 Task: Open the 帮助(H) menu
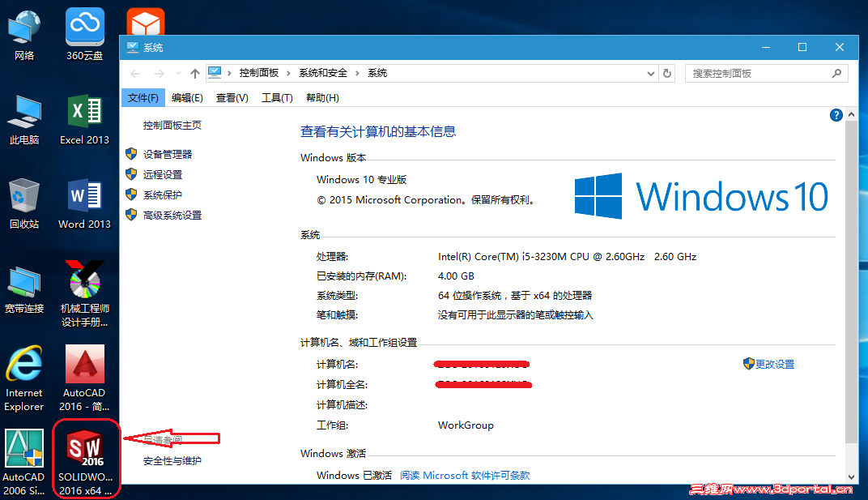pos(322,97)
